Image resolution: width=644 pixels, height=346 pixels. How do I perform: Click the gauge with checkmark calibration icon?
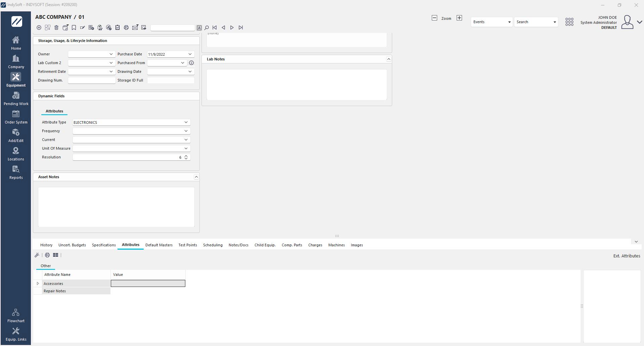[109, 28]
